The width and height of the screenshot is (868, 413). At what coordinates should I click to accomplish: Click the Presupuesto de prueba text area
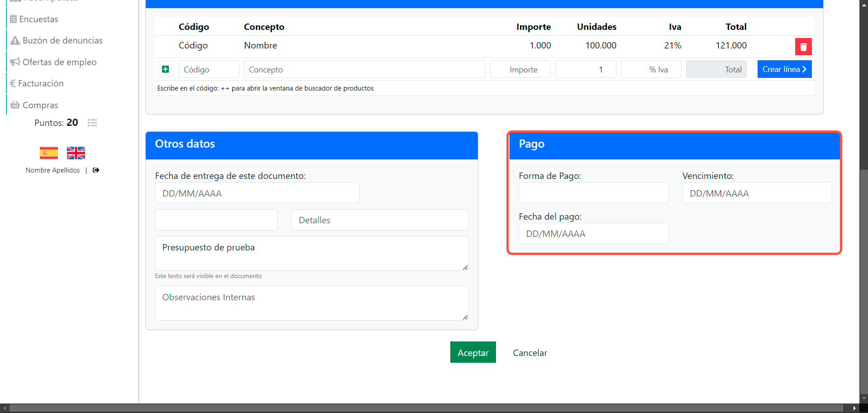point(312,253)
